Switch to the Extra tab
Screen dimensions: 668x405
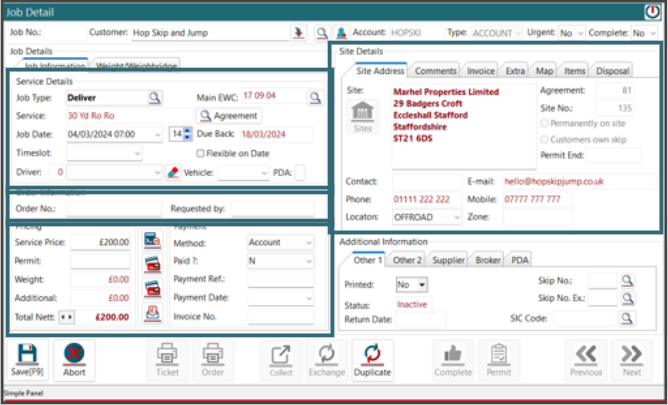coord(515,71)
